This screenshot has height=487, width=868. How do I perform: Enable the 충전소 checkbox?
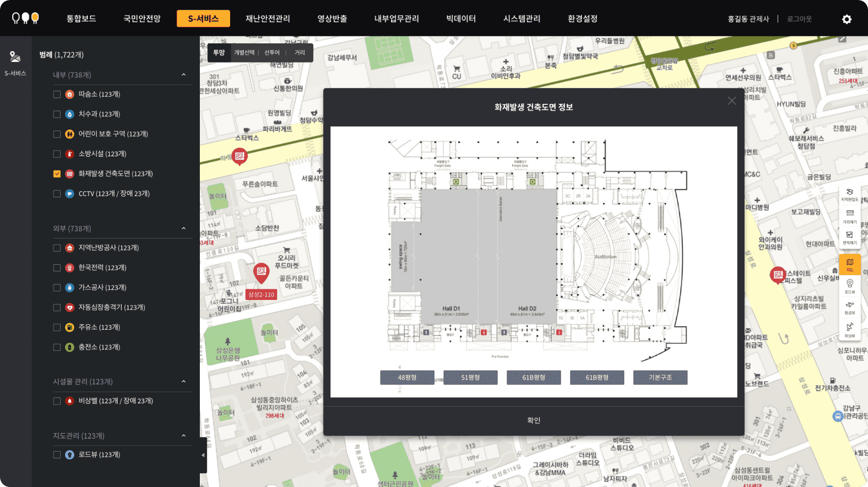tap(57, 347)
